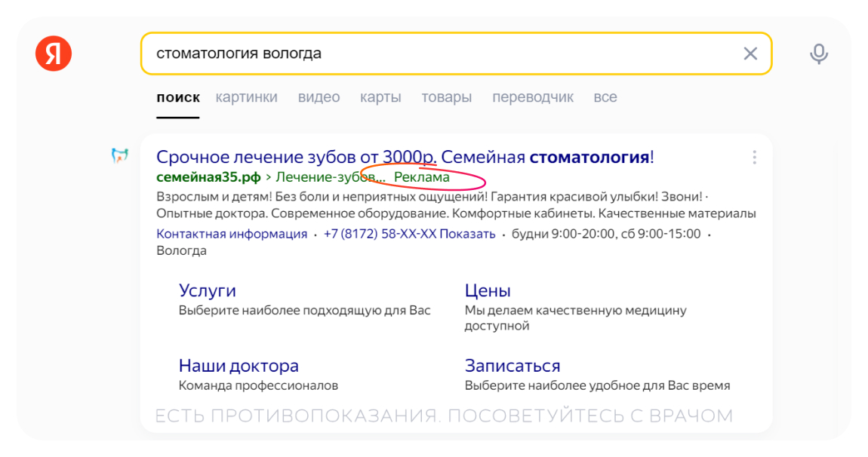Open the картинки search section

(247, 97)
